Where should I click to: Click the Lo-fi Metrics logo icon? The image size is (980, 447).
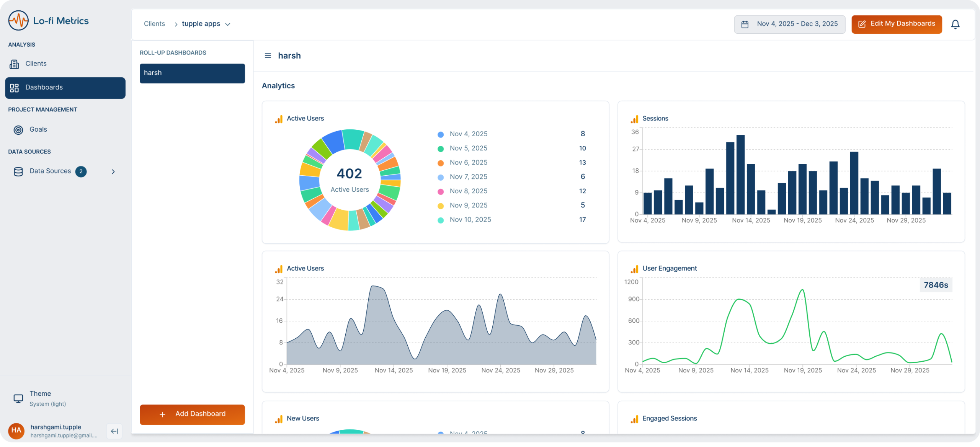pyautogui.click(x=18, y=21)
